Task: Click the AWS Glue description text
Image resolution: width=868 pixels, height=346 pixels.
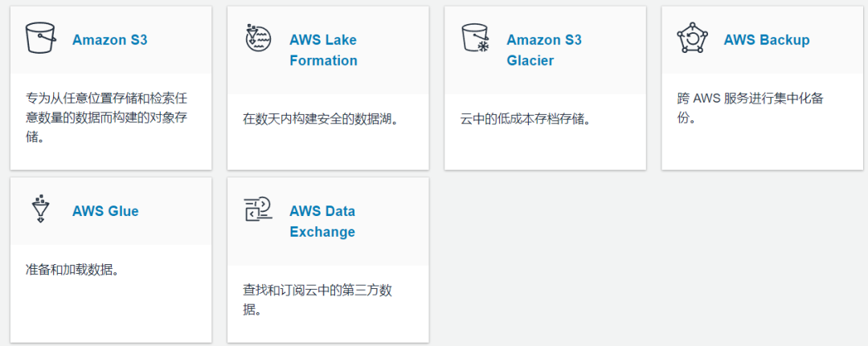Action: point(72,269)
